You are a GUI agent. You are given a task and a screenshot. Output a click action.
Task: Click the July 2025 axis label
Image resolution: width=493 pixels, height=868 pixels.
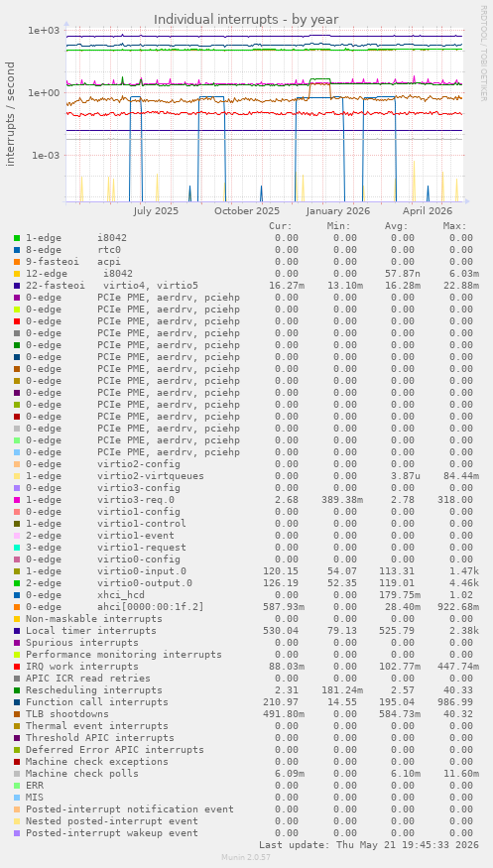point(156,211)
